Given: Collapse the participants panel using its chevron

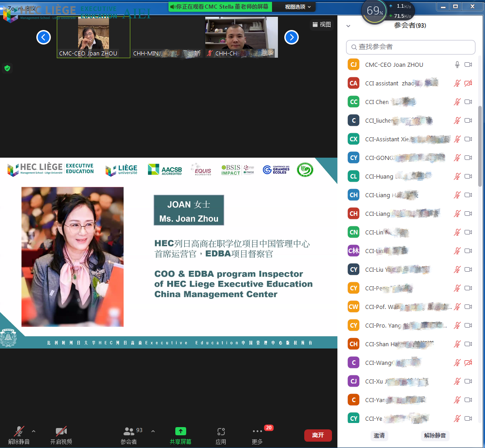Looking at the screenshot, I should 348,26.
